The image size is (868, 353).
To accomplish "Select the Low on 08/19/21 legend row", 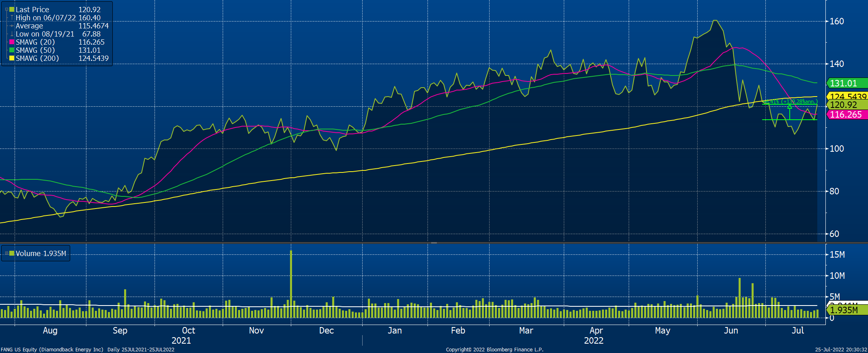I will pos(45,34).
